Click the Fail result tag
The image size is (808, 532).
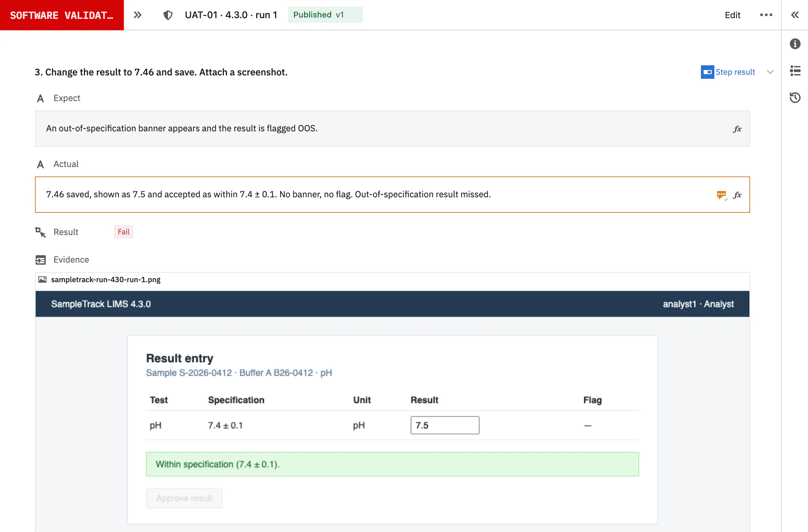124,232
